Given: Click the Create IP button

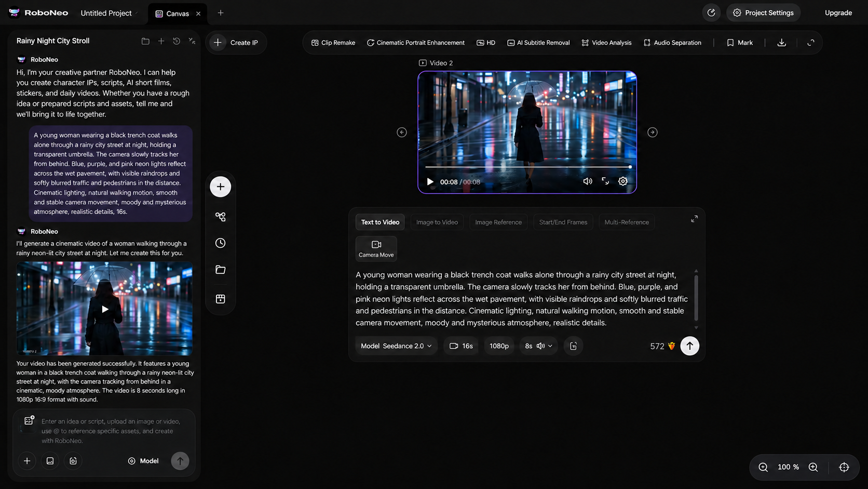Looking at the screenshot, I should pyautogui.click(x=236, y=43).
